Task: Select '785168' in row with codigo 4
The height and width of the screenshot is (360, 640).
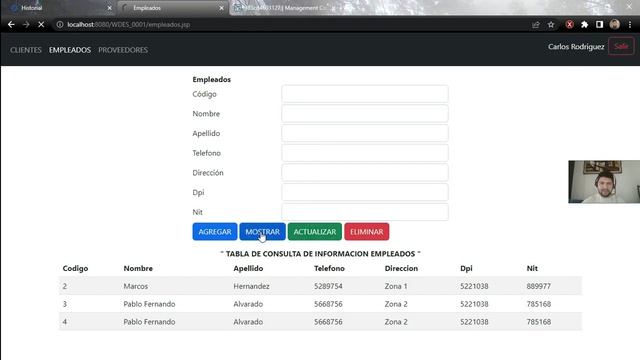Action: [538, 322]
